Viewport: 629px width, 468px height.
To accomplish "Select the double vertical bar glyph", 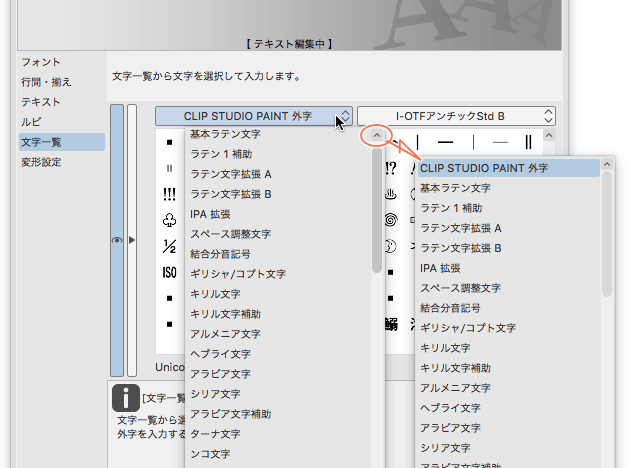I will (x=528, y=142).
